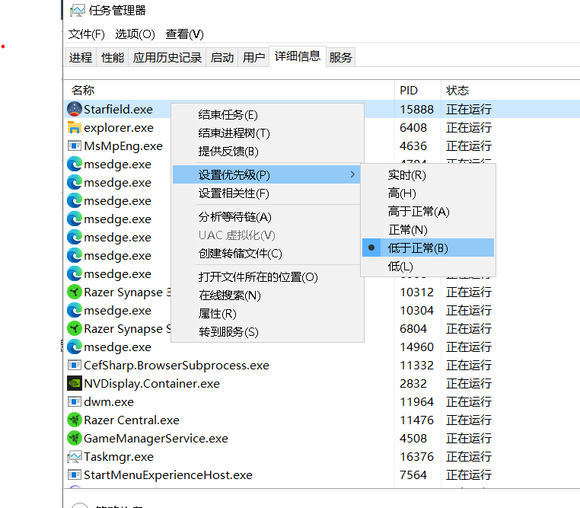Open the 文件(F) menu
This screenshot has height=508, width=580.
tap(87, 34)
